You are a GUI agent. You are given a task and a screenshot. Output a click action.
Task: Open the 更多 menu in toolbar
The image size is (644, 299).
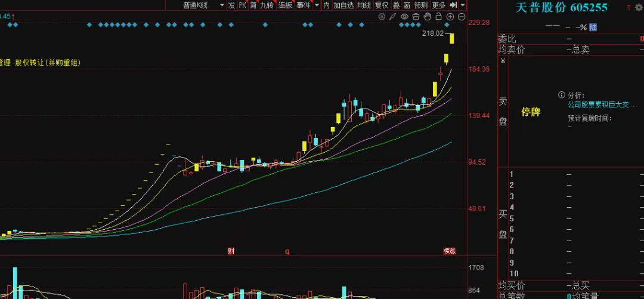(x=438, y=5)
